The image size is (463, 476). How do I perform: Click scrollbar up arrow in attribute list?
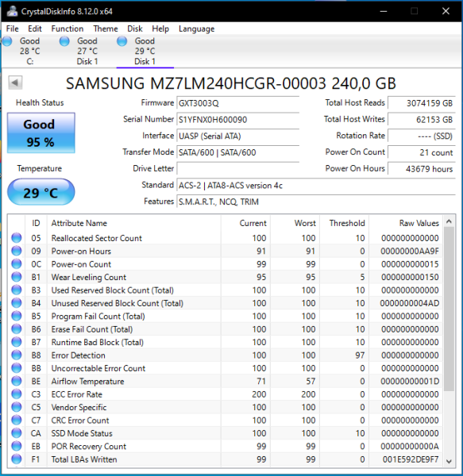449,221
